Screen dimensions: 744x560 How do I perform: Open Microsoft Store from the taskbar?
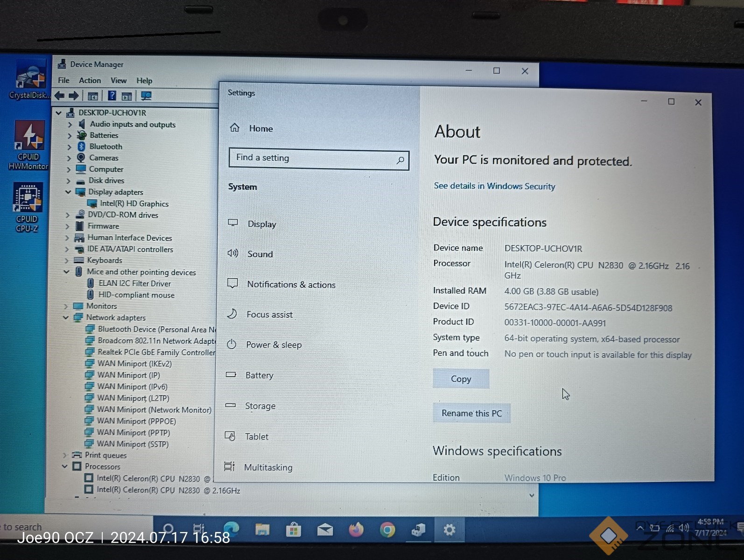[294, 530]
